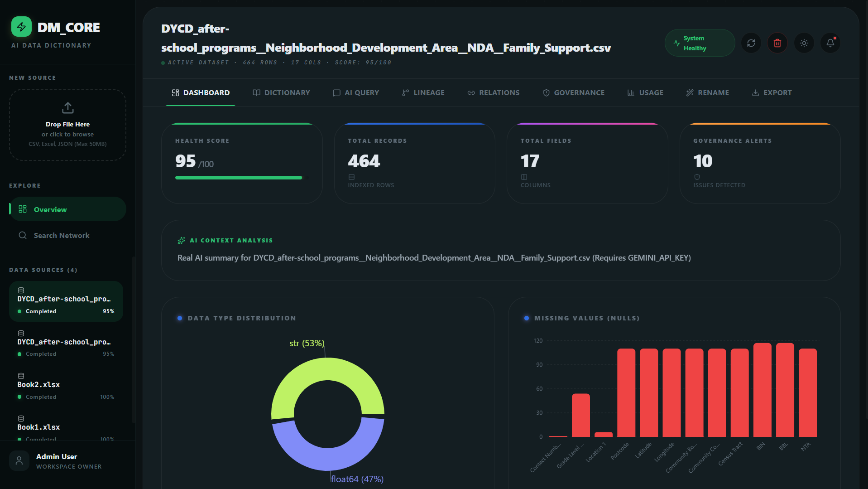868x489 pixels.
Task: Click the 'INDEXED ROWS' label
Action: pos(371,185)
